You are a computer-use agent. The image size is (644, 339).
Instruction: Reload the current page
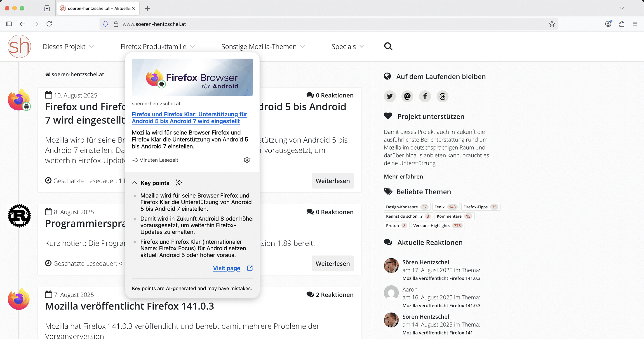click(x=49, y=24)
